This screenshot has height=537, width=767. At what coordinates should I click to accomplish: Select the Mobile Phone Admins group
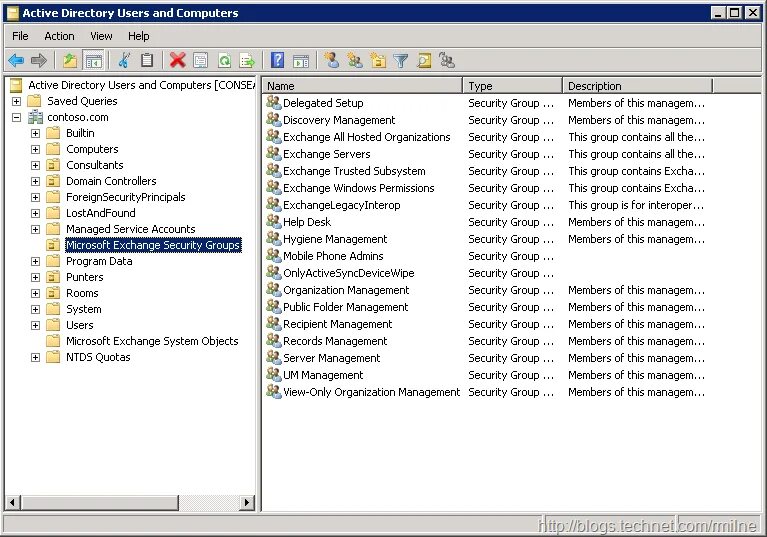[x=333, y=256]
